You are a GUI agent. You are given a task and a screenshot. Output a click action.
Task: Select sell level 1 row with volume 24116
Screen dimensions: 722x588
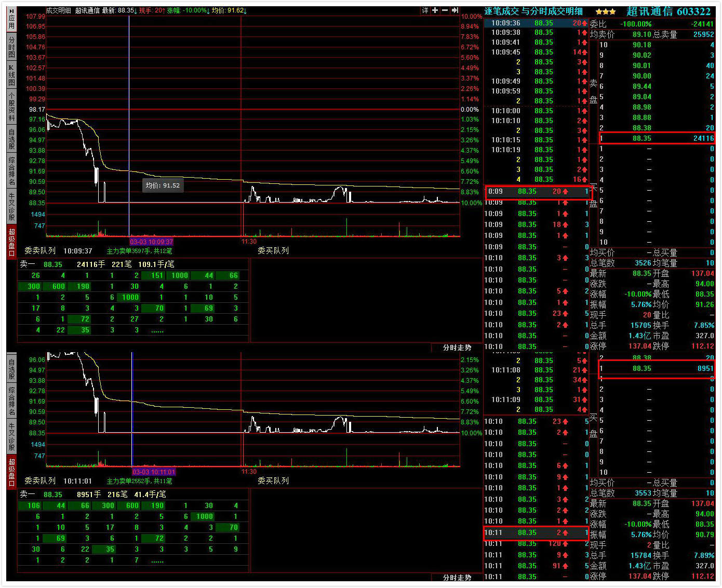657,138
